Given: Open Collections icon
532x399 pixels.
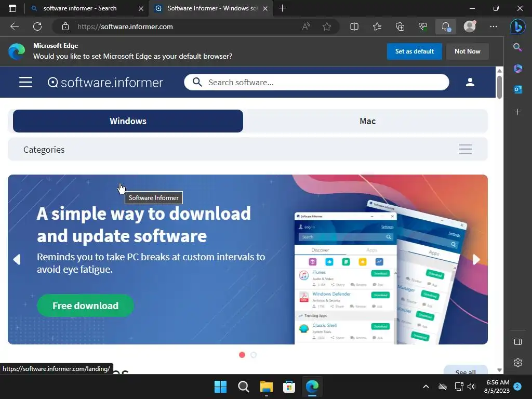Looking at the screenshot, I should (x=400, y=26).
